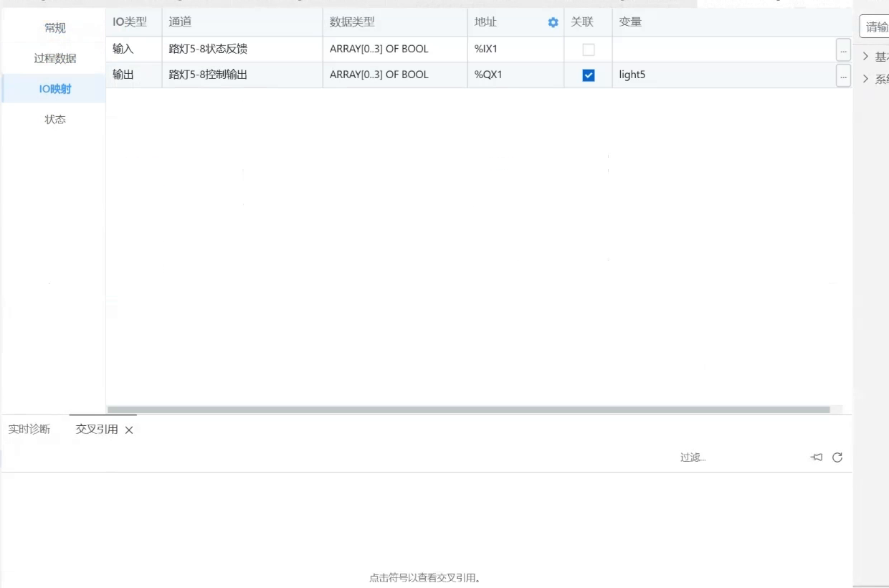
Task: Uncheck 关联 checkbox for 输出 row
Action: coord(589,75)
